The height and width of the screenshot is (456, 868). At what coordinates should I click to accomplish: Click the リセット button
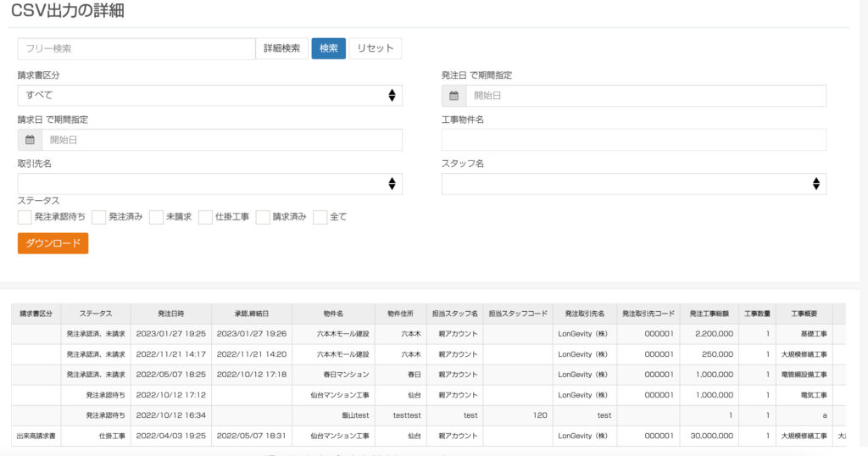click(376, 48)
